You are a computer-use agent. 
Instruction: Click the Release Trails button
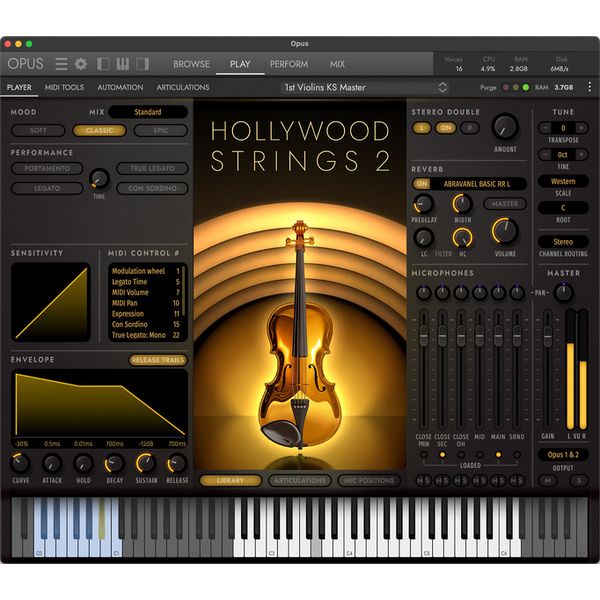[158, 360]
